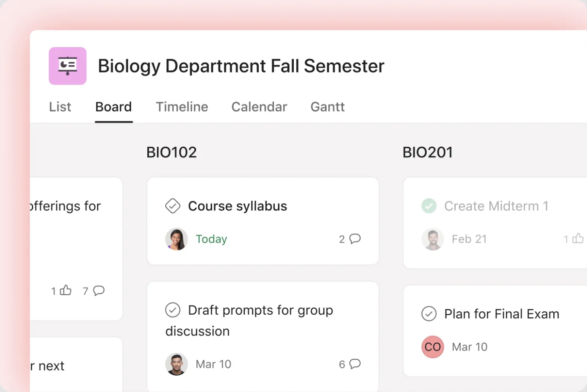This screenshot has height=392, width=587.
Task: Toggle completion on Draft prompts for group discussion
Action: (x=173, y=310)
